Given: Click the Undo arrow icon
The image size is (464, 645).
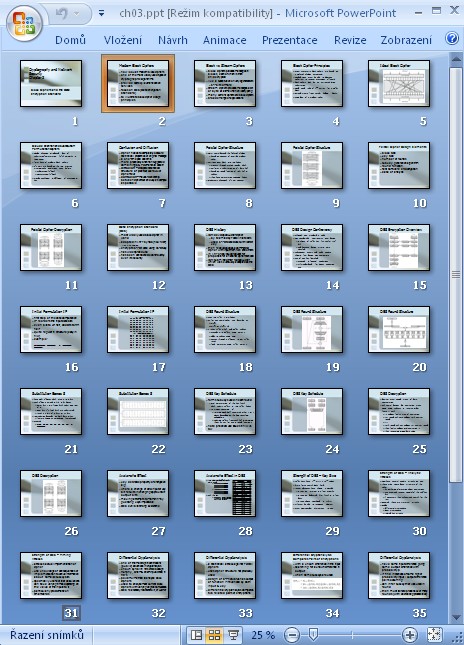Looking at the screenshot, I should click(61, 14).
